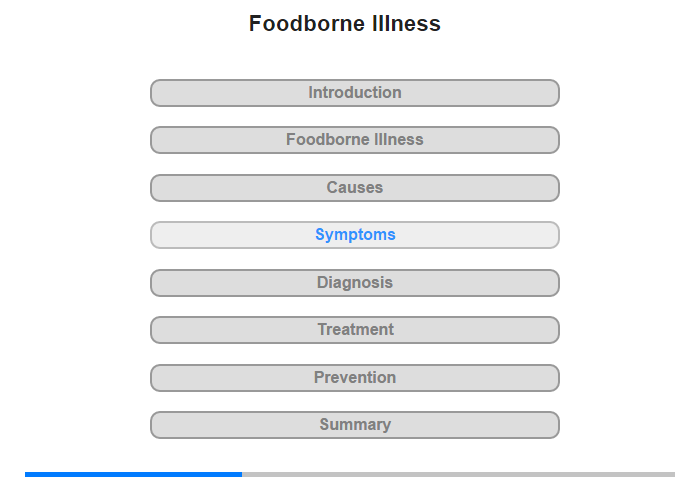The image size is (700, 480).
Task: Click the gray unfilled part of progress bar
Action: (458, 474)
